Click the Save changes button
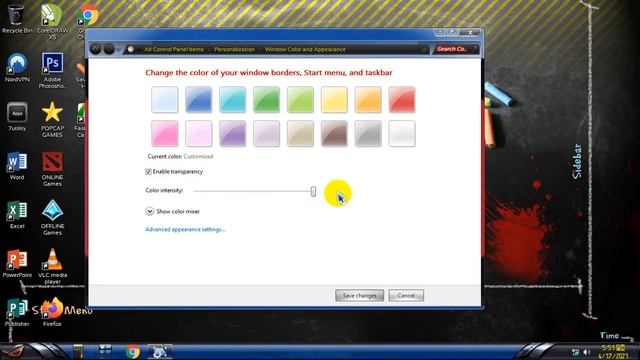 [x=359, y=296]
